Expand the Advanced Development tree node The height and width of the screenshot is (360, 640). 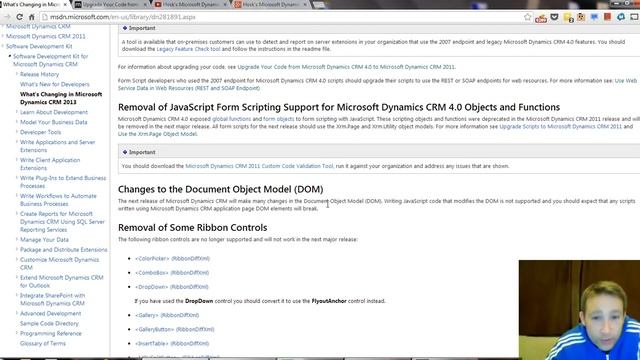click(17, 313)
